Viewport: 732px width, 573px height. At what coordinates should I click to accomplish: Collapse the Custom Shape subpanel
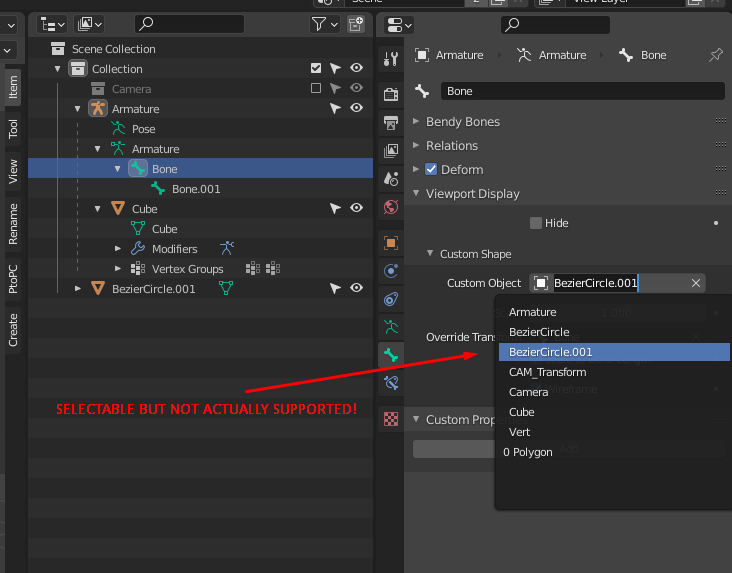pyautogui.click(x=430, y=253)
